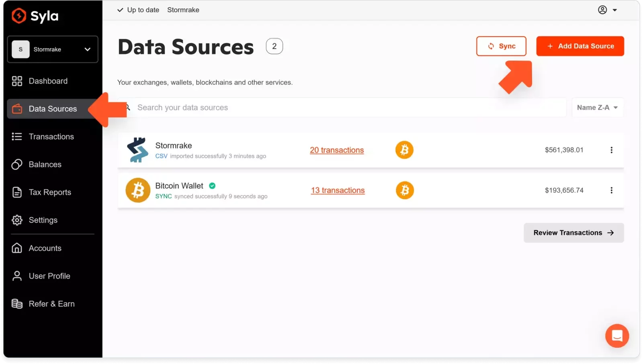643x364 pixels.
Task: Open the Stormrake row three-dot menu
Action: 611,150
